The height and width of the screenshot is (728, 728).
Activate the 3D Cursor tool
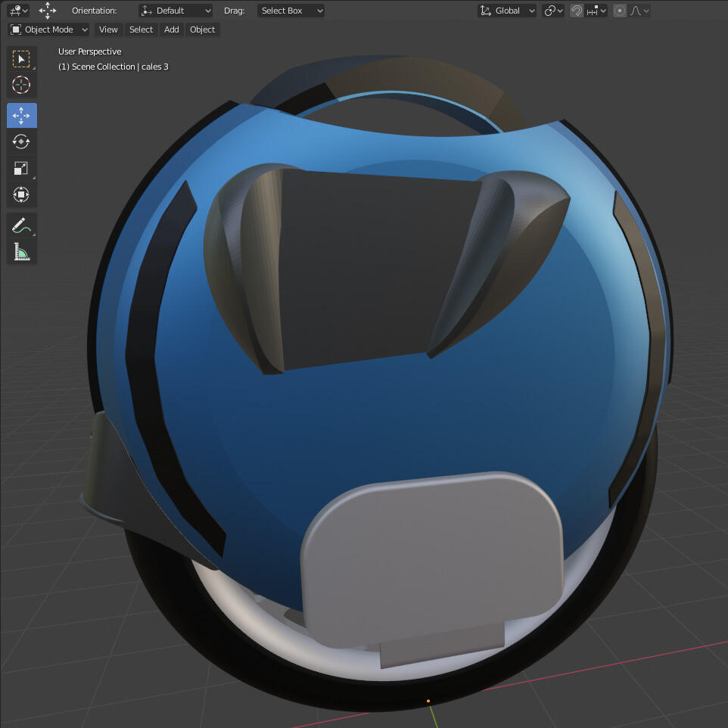pos(21,85)
